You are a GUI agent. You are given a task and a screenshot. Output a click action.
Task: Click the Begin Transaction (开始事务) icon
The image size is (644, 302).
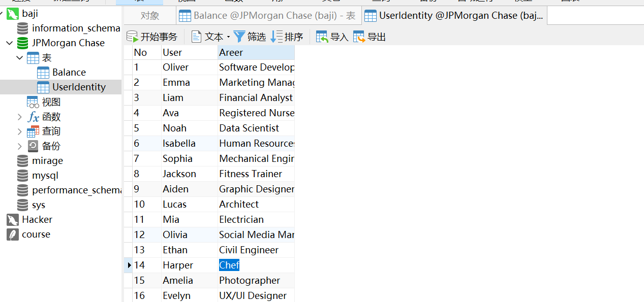click(132, 37)
